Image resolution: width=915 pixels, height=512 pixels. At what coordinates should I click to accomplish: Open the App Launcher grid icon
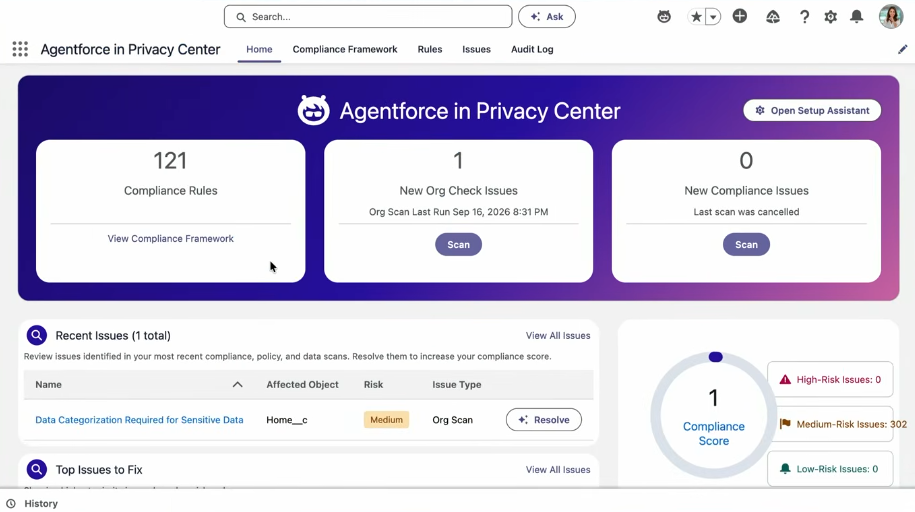coord(20,49)
